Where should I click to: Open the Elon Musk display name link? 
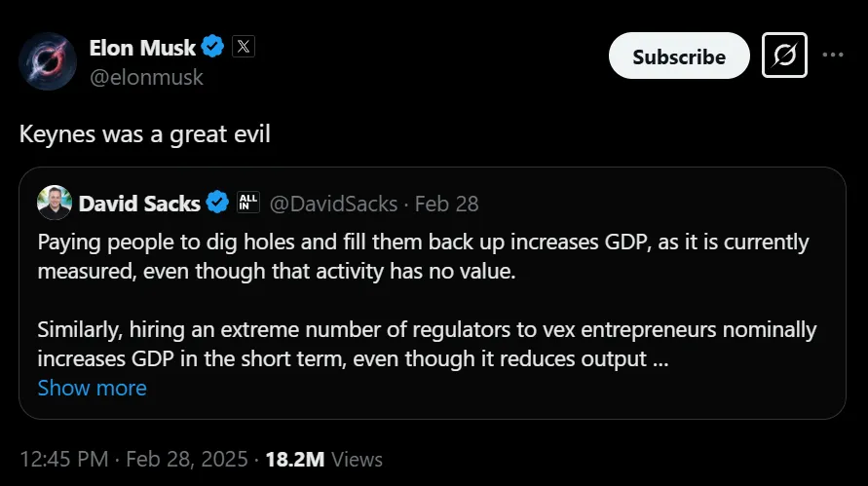(142, 47)
